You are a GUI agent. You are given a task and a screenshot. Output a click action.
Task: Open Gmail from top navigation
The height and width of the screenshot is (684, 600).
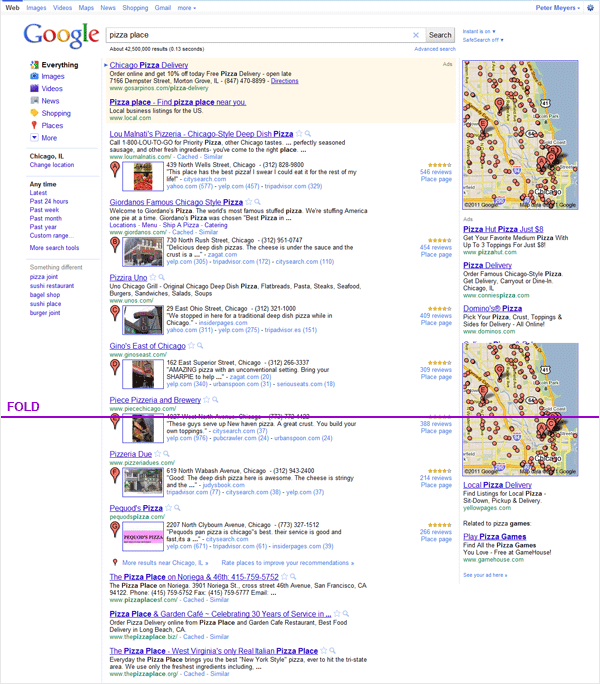click(162, 8)
